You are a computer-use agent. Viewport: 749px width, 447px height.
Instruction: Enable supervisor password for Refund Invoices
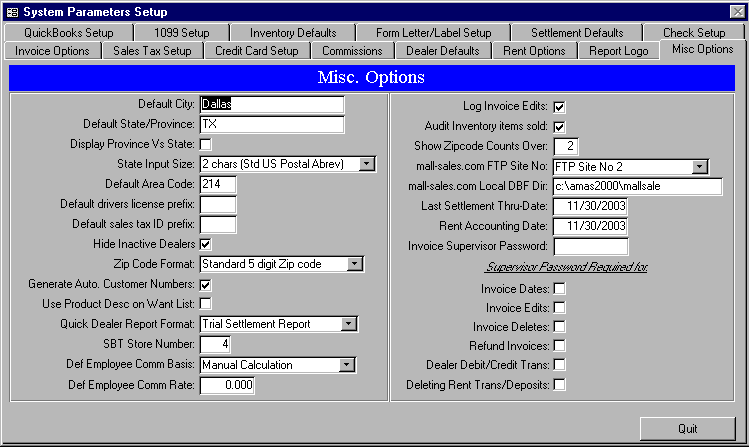click(559, 345)
